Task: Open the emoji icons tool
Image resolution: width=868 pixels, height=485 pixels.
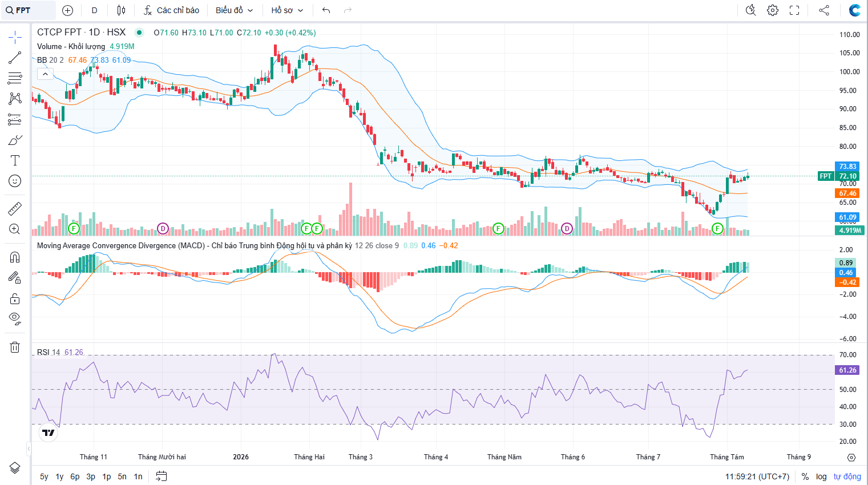Action: 15,181
